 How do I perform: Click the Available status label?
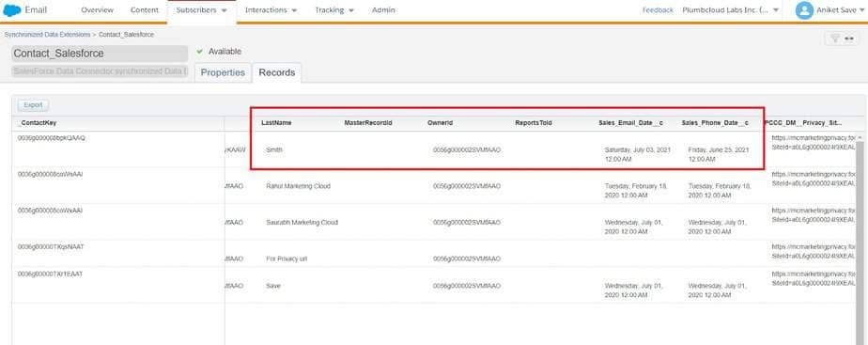(225, 51)
